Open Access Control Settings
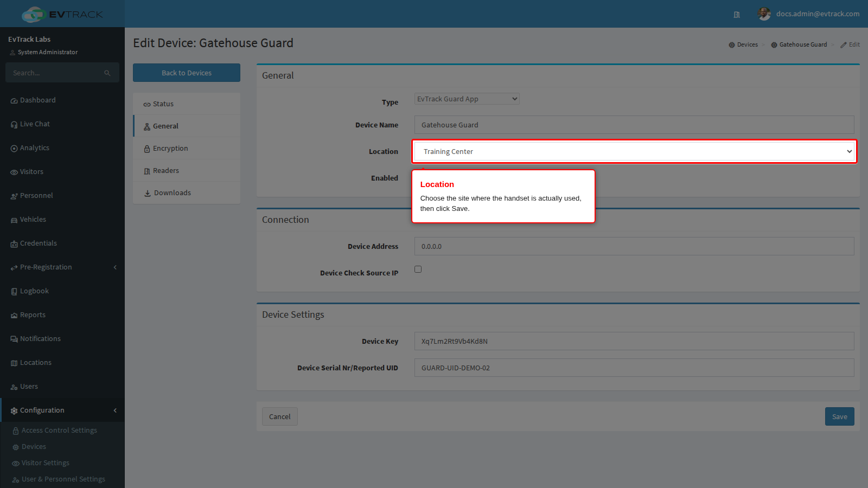This screenshot has height=488, width=868. click(x=62, y=431)
